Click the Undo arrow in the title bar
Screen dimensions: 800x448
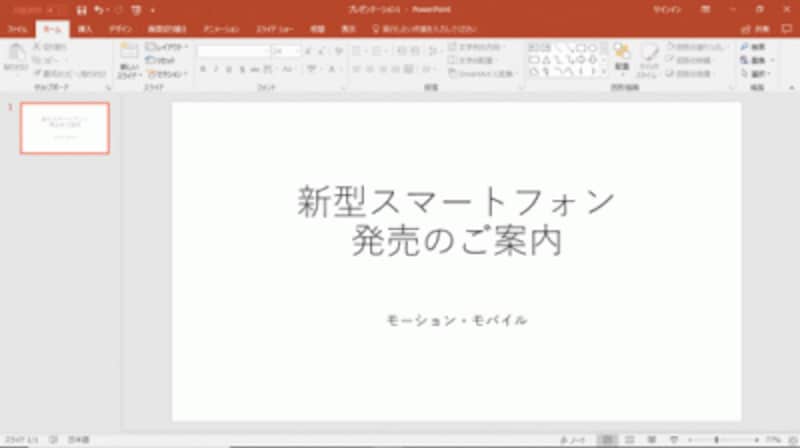[x=98, y=10]
